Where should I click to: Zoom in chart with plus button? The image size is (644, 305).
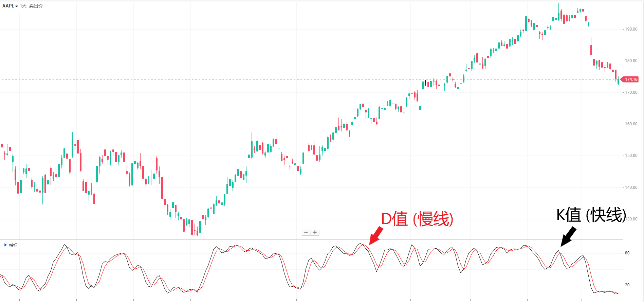[x=315, y=232]
